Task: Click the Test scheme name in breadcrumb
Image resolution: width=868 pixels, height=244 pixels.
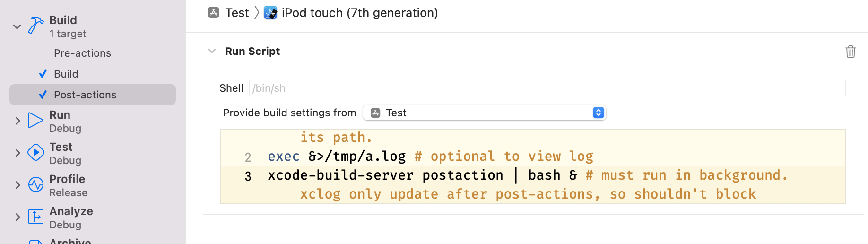Action: [237, 13]
